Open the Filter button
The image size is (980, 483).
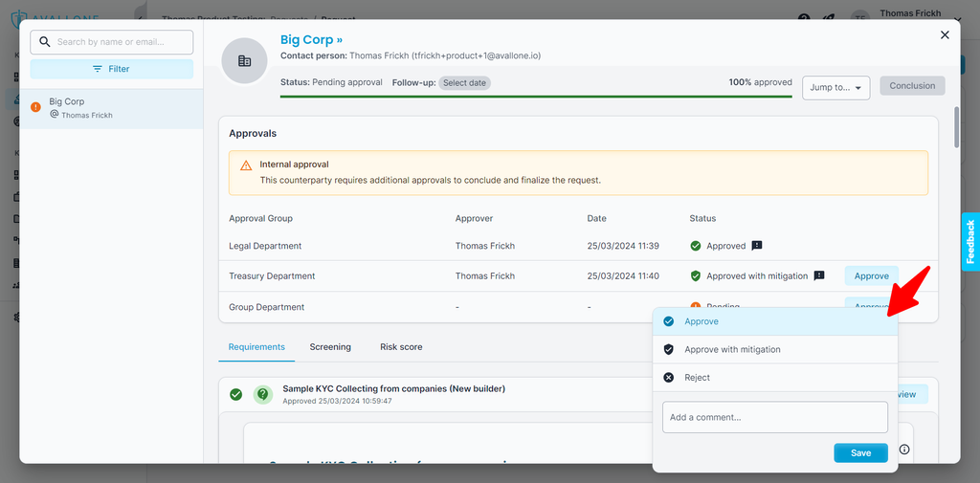coord(112,69)
